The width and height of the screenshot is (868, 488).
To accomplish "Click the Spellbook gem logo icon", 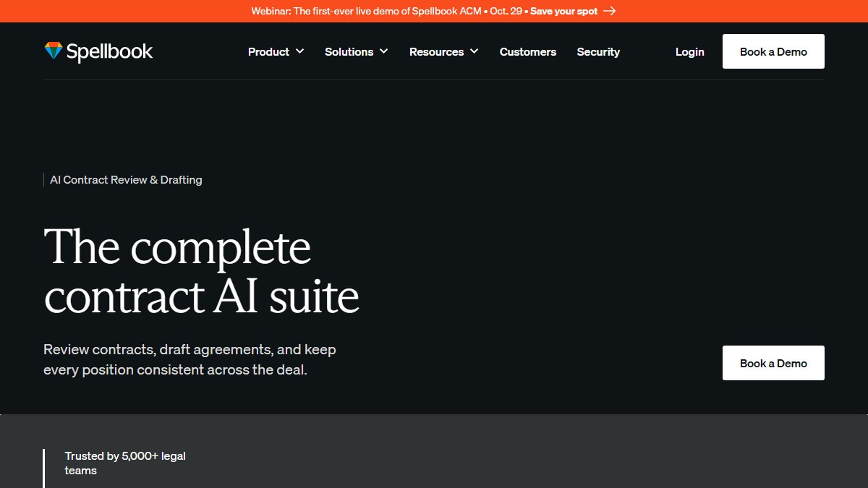I will pyautogui.click(x=54, y=51).
